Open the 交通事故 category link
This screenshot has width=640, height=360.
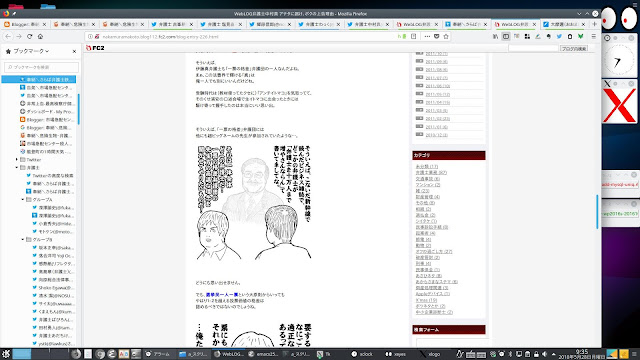427,179
